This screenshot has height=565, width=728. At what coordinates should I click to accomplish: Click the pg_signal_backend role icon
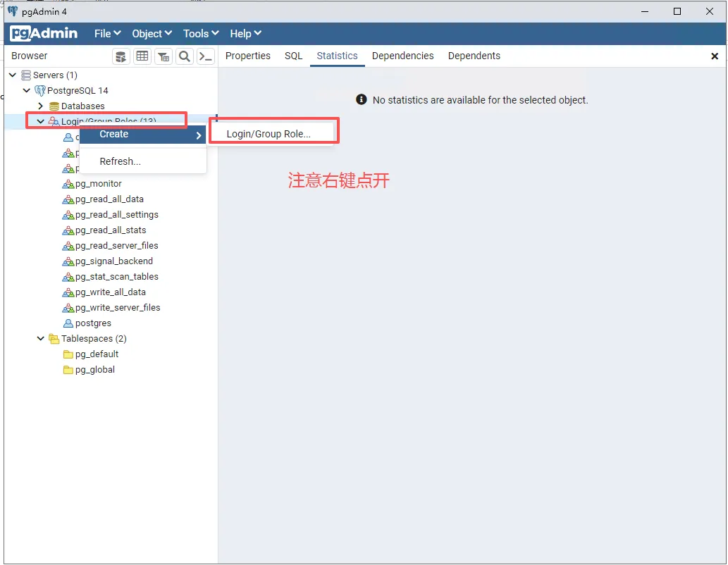[x=68, y=261]
